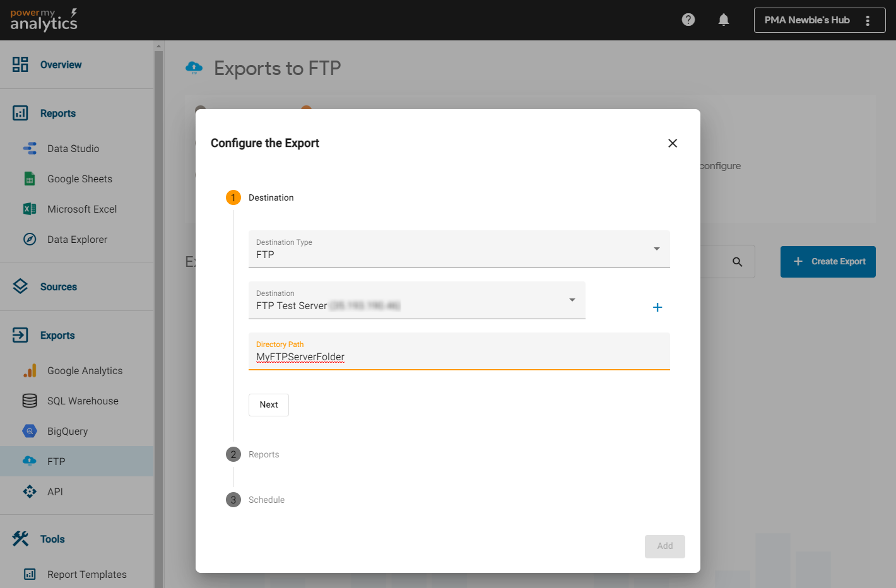
Task: Click the Data Studio icon in sidebar
Action: coord(30,149)
